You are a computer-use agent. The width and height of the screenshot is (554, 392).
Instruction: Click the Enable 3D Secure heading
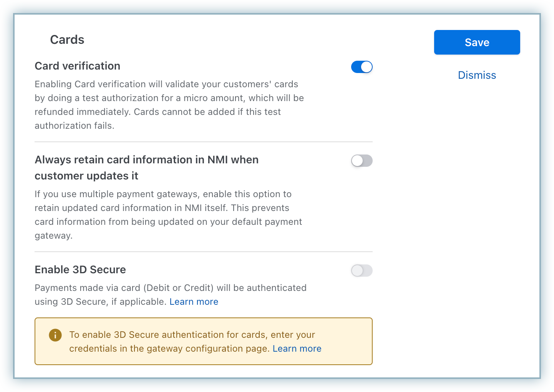tap(80, 270)
